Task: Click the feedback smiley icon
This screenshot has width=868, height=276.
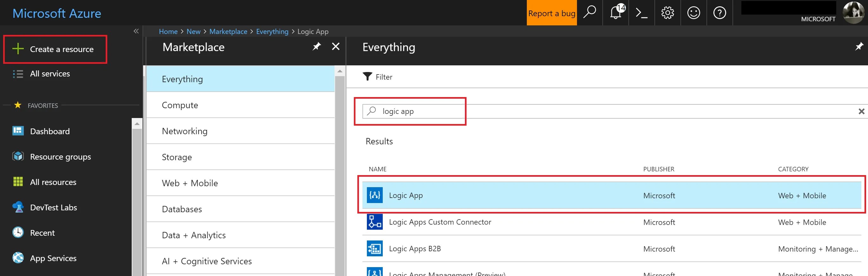Action: coord(693,13)
